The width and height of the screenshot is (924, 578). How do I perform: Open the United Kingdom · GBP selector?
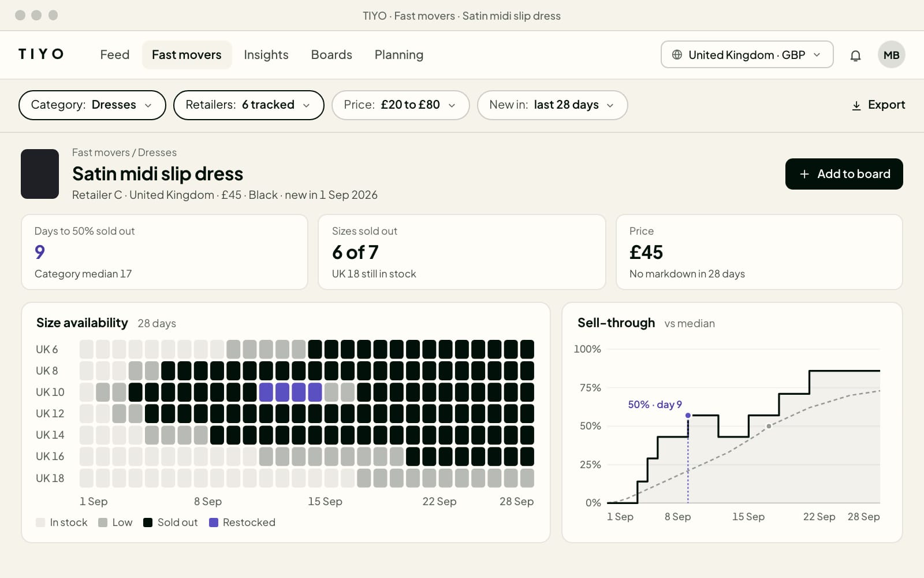[747, 55]
